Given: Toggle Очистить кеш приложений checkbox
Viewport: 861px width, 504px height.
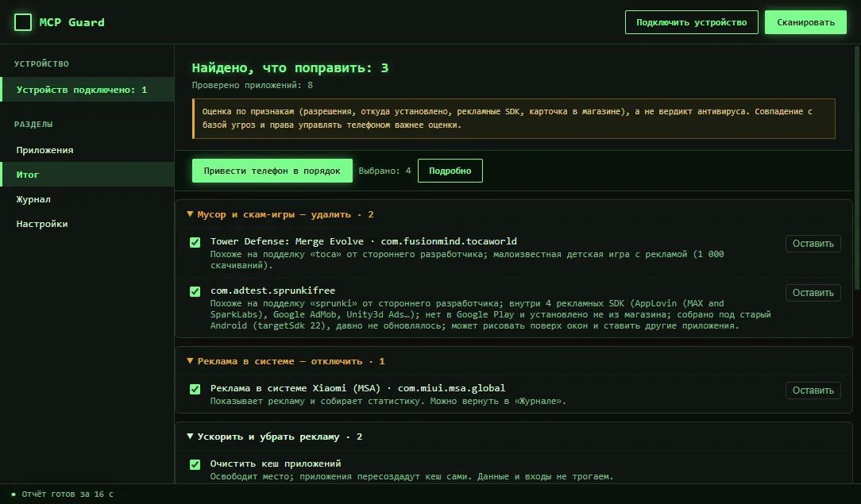Looking at the screenshot, I should [x=195, y=464].
